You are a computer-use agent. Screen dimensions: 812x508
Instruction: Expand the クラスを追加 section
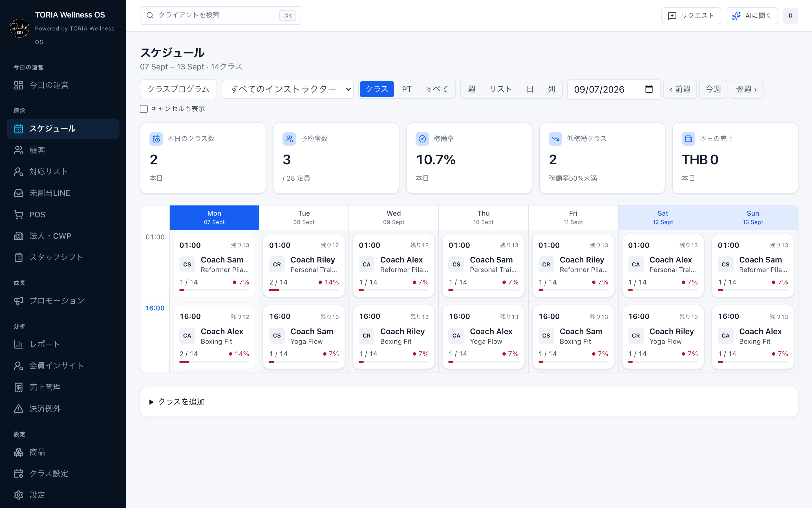point(469,402)
